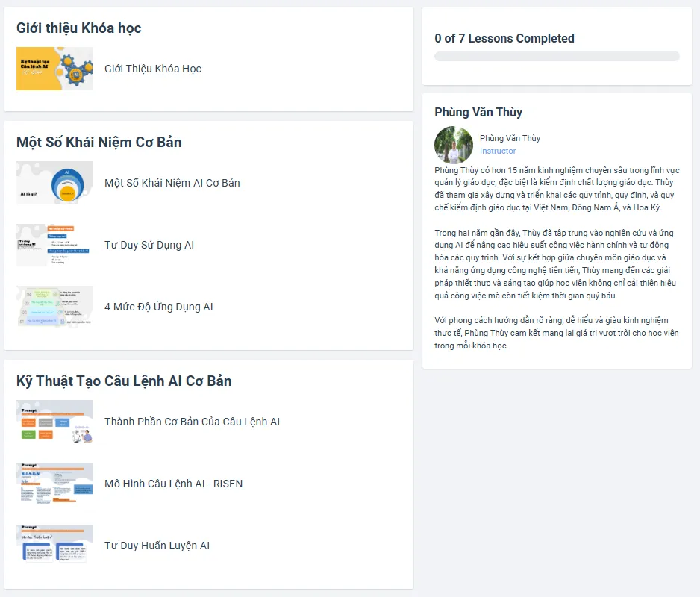Go to Một Số Khái Niệm AI Cơ Bản lesson
Viewport: 700px width, 597px height.
pyautogui.click(x=172, y=183)
